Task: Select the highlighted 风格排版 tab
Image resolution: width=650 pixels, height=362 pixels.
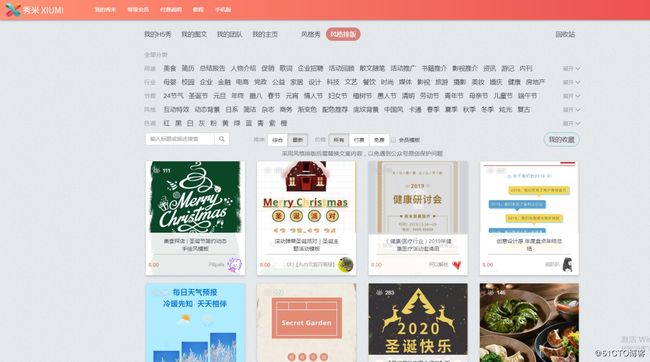Action: point(343,34)
